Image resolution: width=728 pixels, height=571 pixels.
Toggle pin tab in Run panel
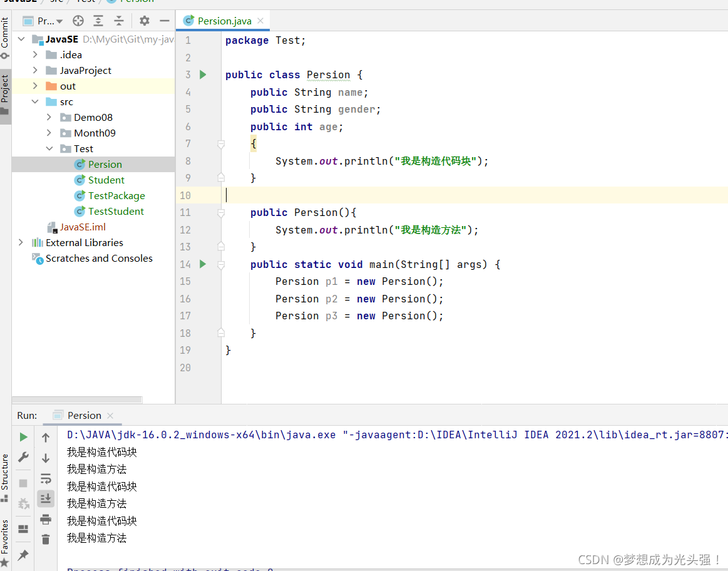23,555
